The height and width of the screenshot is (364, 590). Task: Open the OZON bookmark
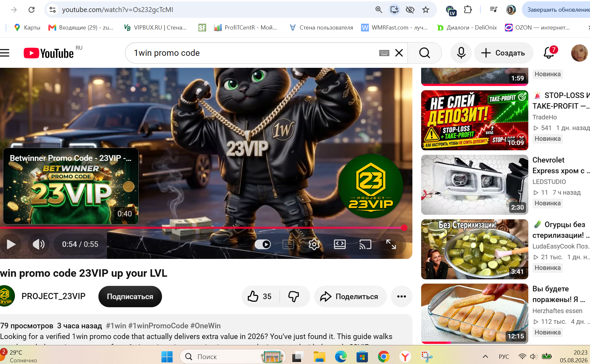[537, 28]
